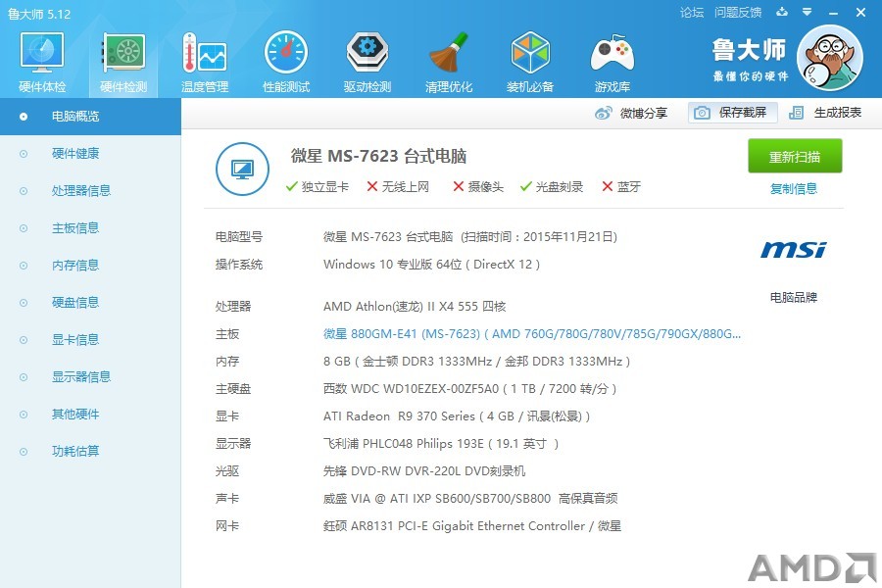Open 清理优化 broom cleanup icon
Viewport: 882px width, 588px height.
tap(448, 62)
